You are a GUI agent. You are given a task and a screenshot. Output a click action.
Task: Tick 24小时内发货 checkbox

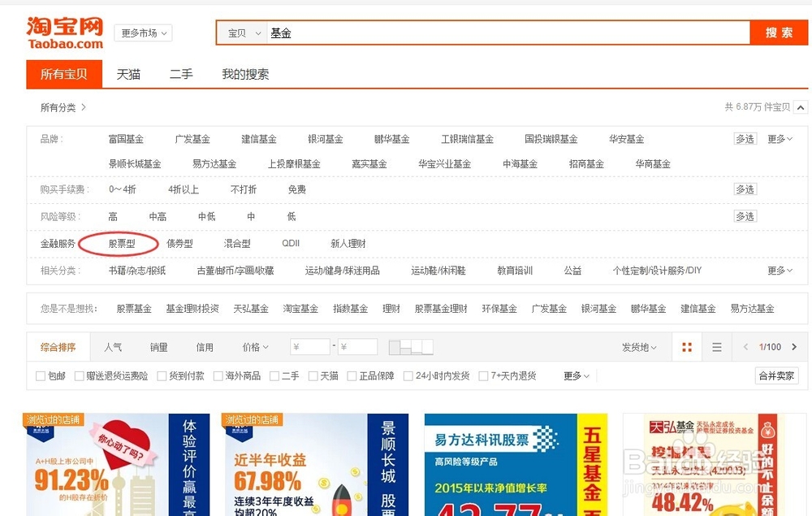pos(408,375)
